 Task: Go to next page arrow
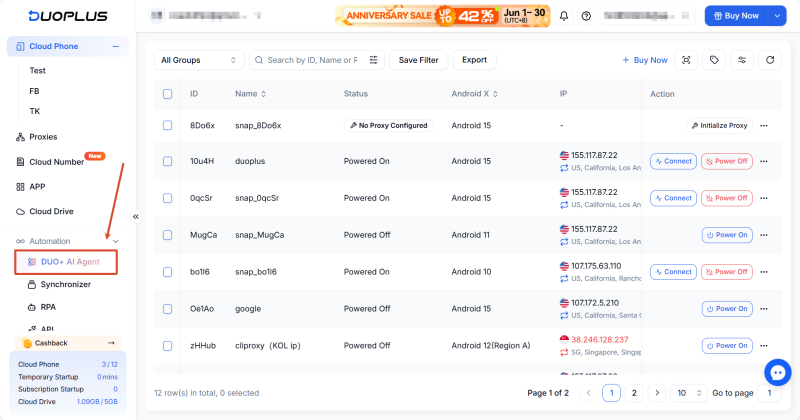click(657, 393)
